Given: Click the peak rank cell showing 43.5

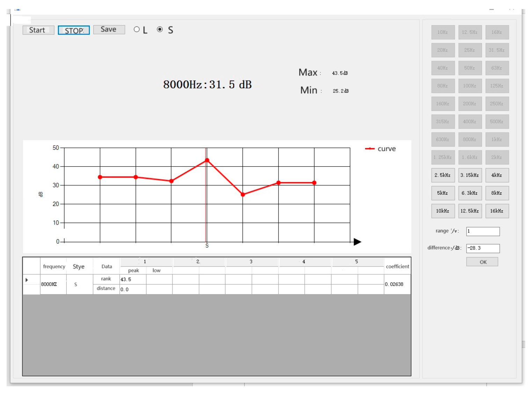Looking at the screenshot, I should [133, 279].
